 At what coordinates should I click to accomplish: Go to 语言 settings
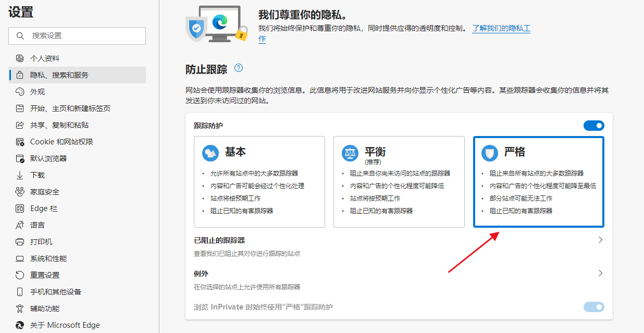click(x=77, y=225)
